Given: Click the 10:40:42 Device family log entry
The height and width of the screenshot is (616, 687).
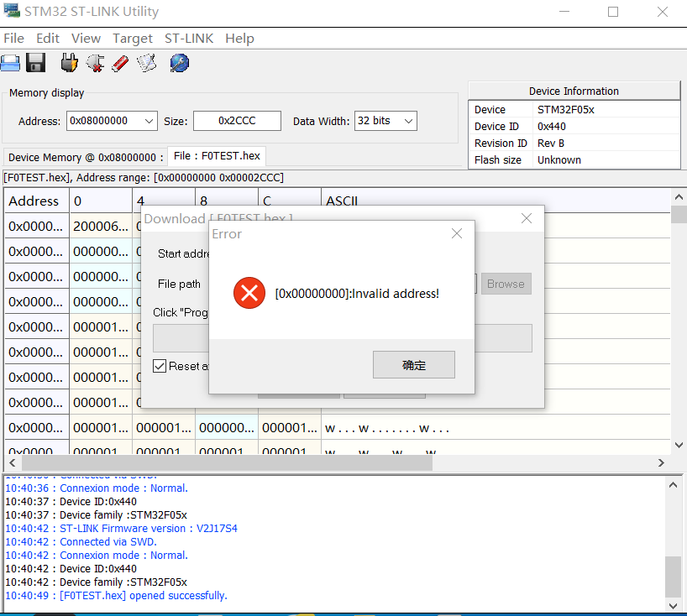Looking at the screenshot, I should tap(96, 582).
